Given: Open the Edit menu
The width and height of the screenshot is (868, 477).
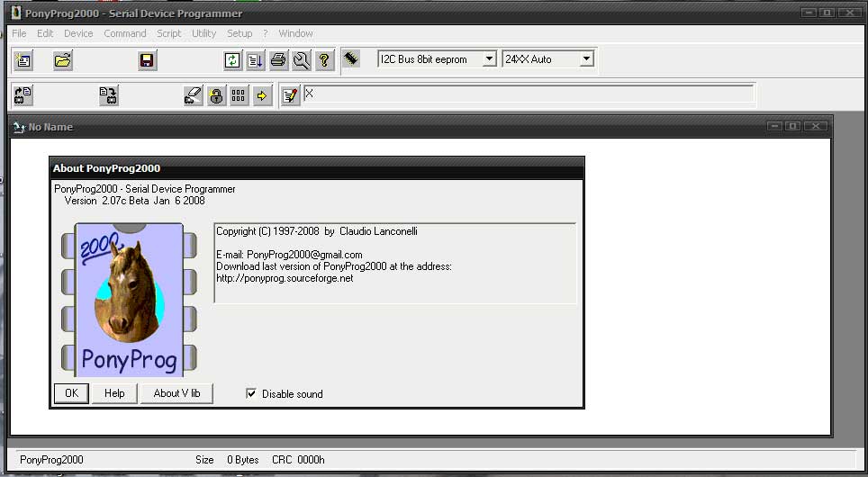Looking at the screenshot, I should (x=45, y=33).
